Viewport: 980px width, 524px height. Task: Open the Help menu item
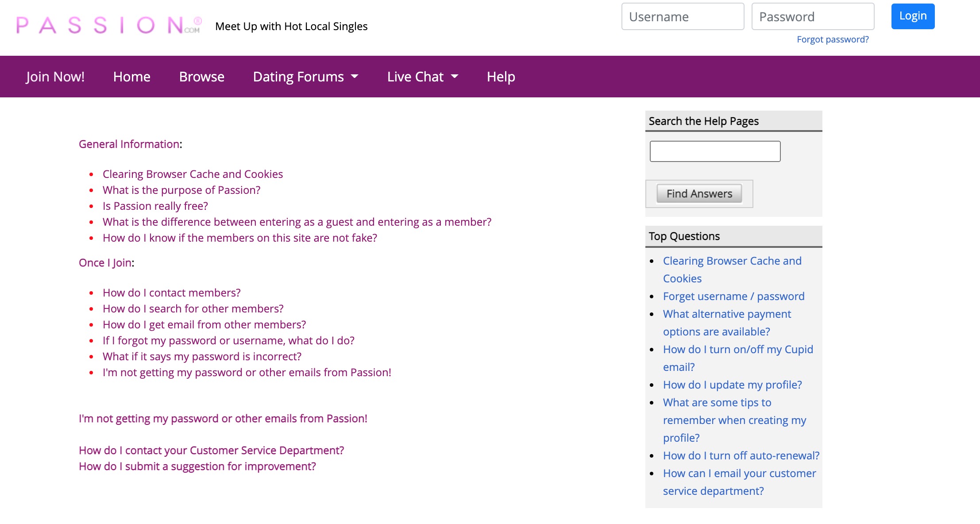click(x=501, y=77)
